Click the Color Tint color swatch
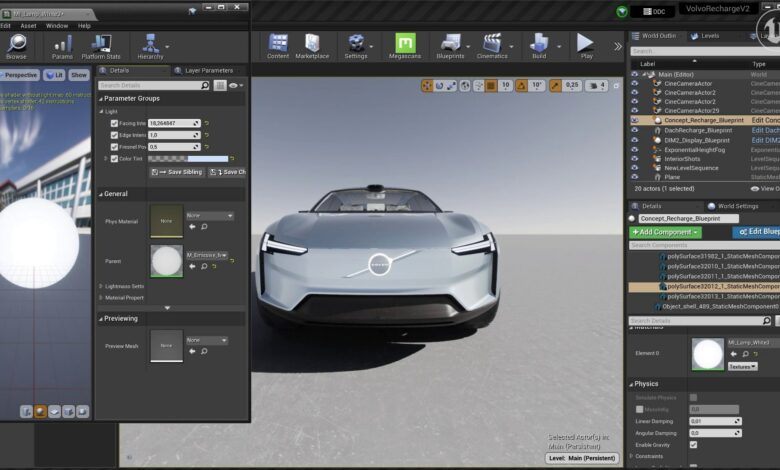This screenshot has width=780, height=470. coord(188,159)
